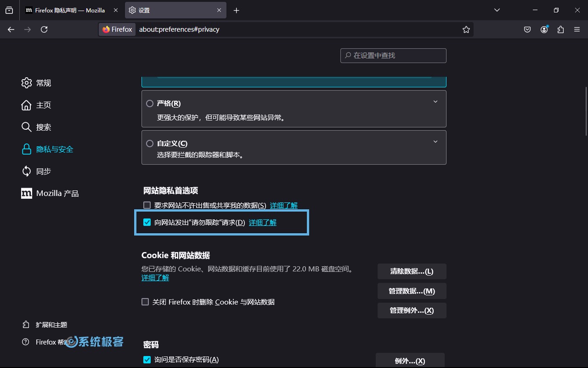This screenshot has width=588, height=368.
Task: Open the list all tabs chevron
Action: (x=497, y=10)
